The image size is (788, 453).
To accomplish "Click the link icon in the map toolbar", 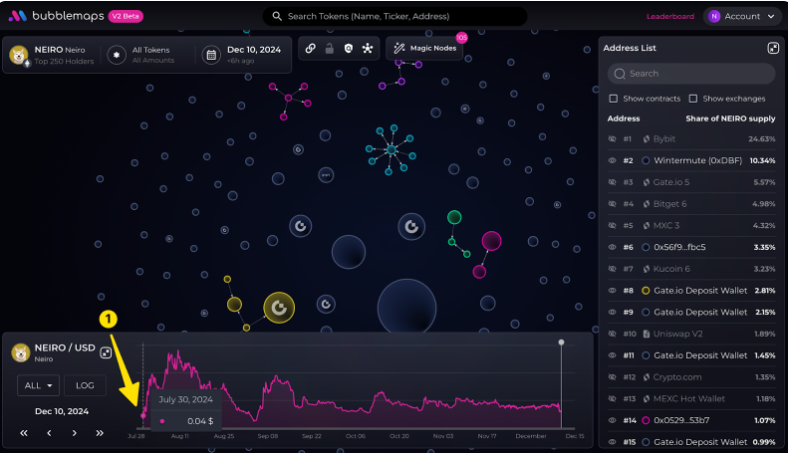I will pos(310,48).
